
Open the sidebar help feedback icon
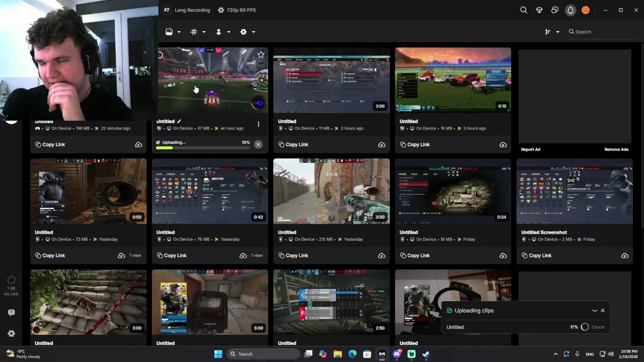[11, 312]
